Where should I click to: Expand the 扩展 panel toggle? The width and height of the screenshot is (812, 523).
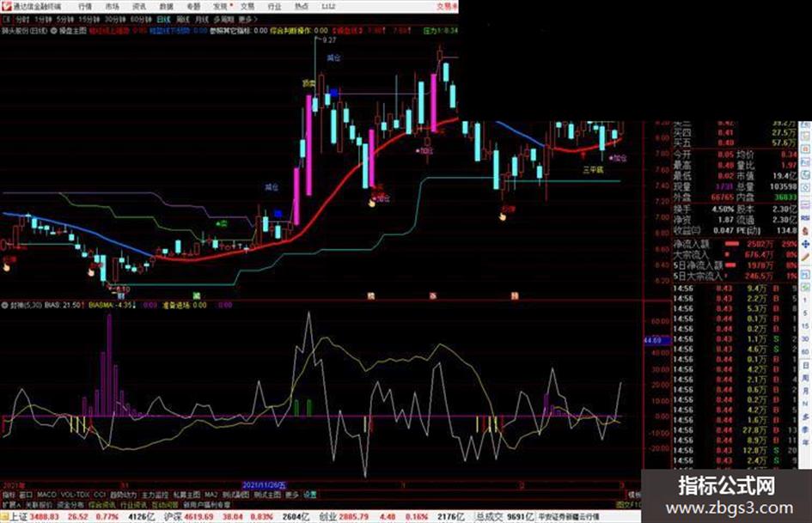[x=11, y=504]
